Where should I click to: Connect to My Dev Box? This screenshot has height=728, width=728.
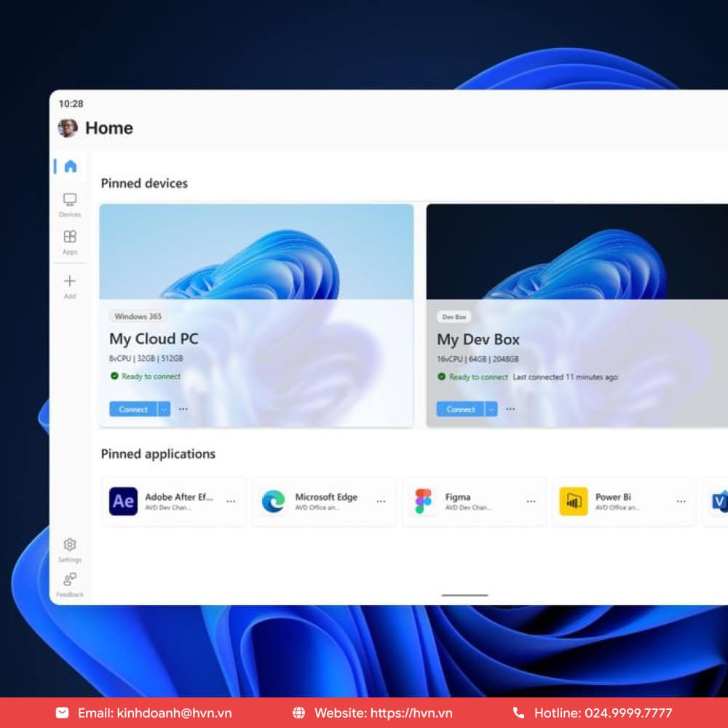(461, 409)
